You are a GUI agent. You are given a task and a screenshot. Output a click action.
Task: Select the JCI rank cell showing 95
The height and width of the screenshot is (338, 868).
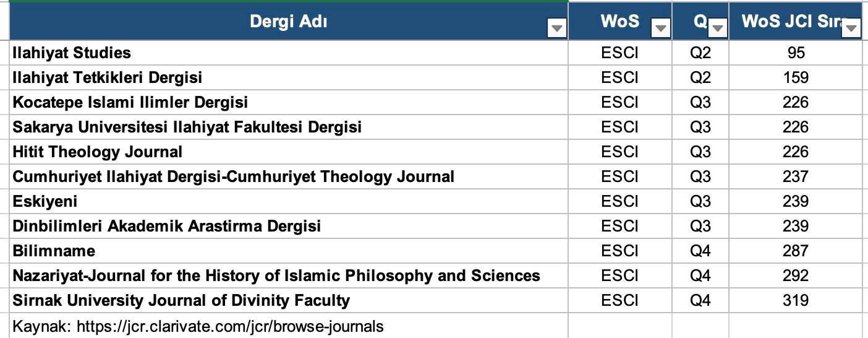(796, 53)
